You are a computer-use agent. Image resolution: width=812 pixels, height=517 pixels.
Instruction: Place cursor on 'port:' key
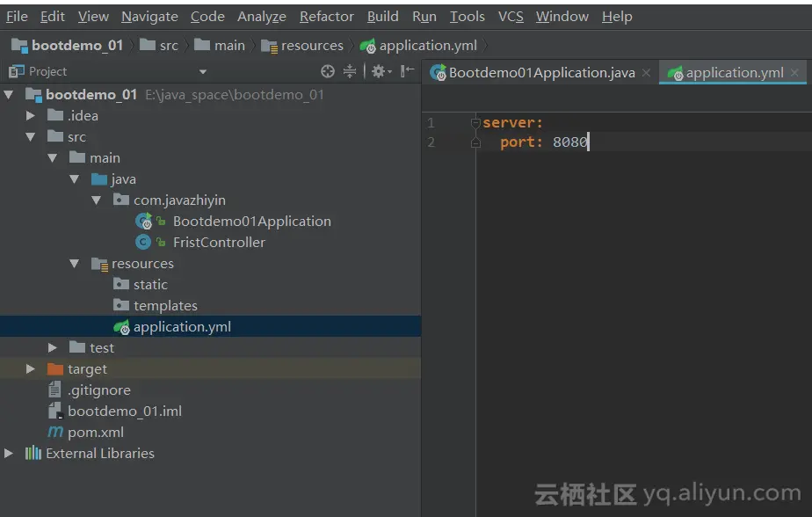(x=521, y=142)
